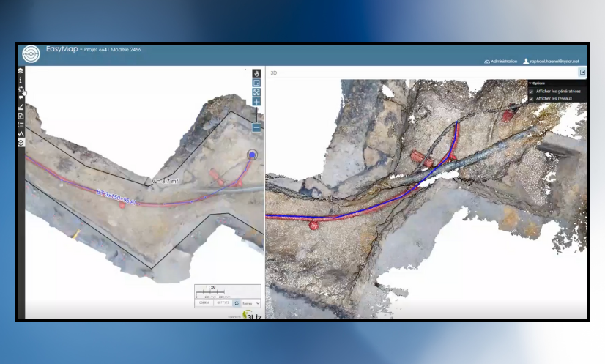Click the information icon in left sidebar
The height and width of the screenshot is (364, 605).
[x=21, y=81]
